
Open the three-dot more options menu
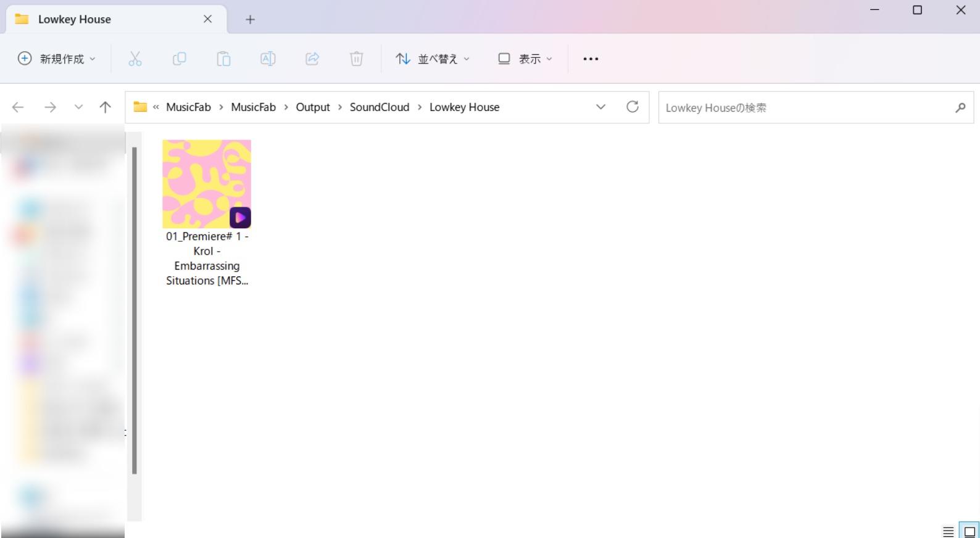click(x=591, y=59)
